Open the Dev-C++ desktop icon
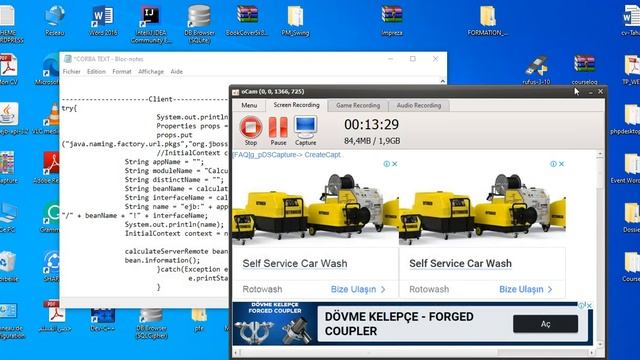 [x=102, y=320]
